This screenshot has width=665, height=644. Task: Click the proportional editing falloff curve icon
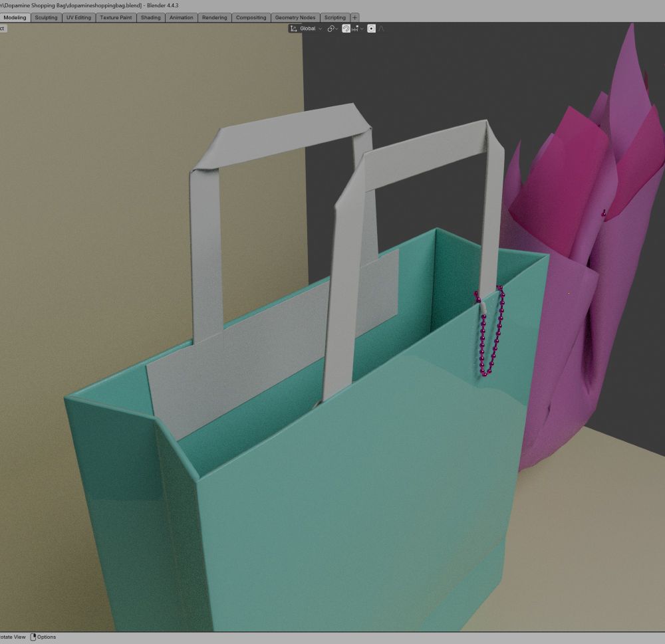coord(381,29)
